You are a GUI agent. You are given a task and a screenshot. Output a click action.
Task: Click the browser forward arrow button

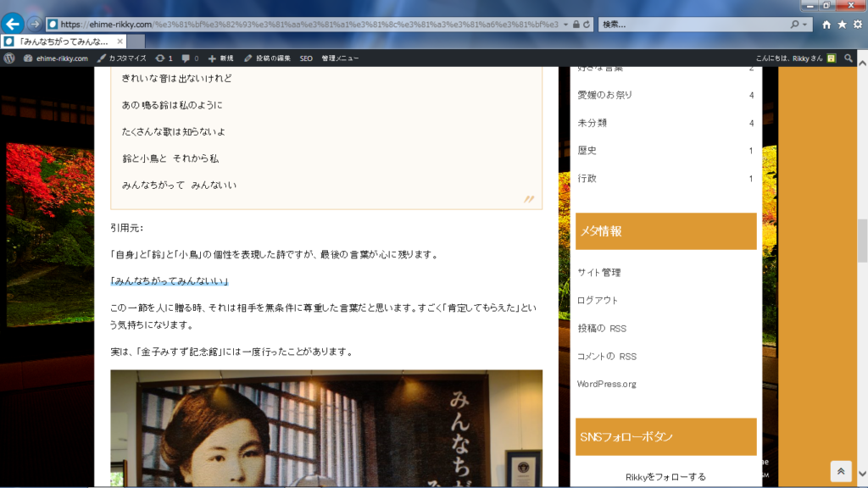click(x=35, y=24)
